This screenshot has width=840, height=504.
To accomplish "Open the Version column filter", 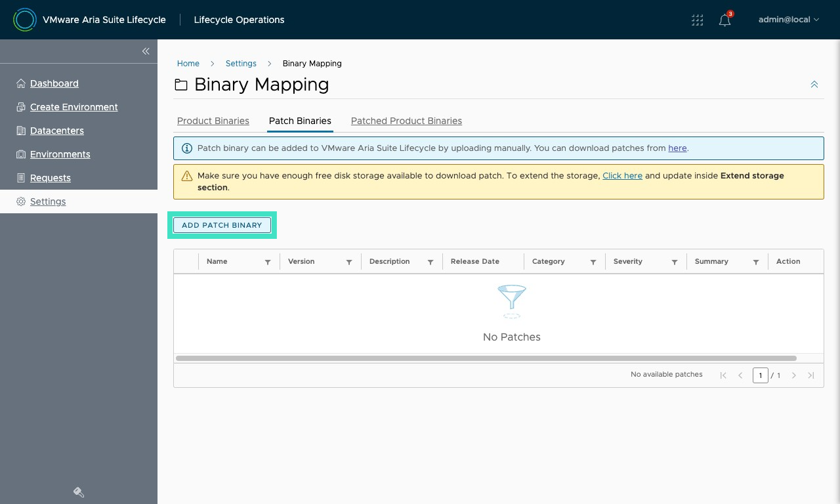I will coord(349,262).
